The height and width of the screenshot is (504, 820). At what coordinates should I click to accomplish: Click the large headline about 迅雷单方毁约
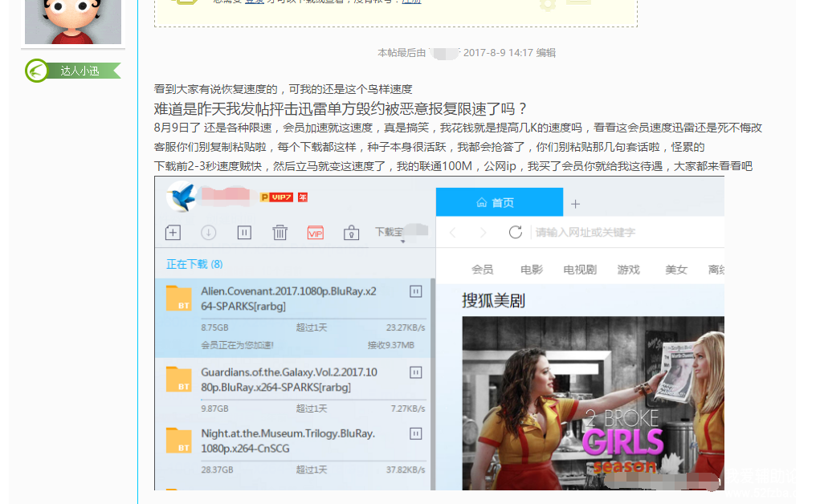340,109
